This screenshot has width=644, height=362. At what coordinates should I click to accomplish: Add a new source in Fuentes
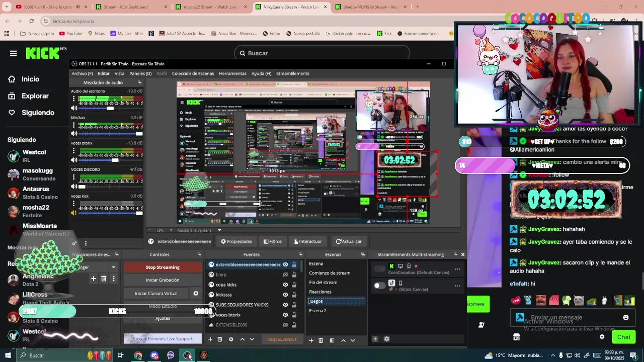click(210, 340)
